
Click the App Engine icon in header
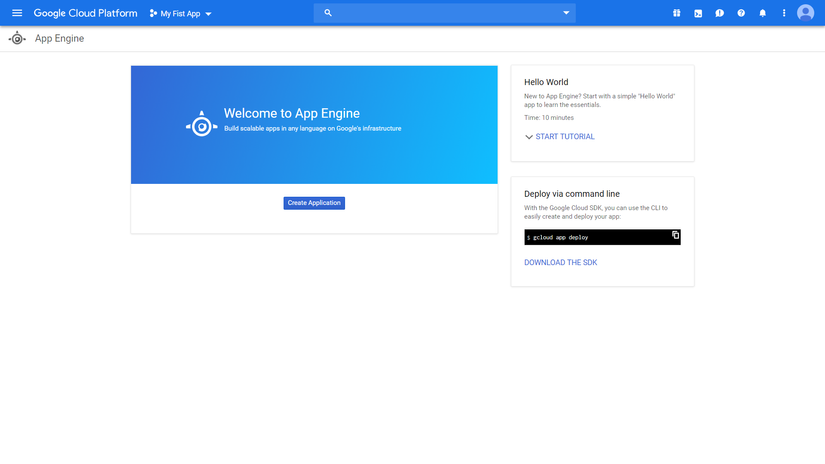[17, 38]
